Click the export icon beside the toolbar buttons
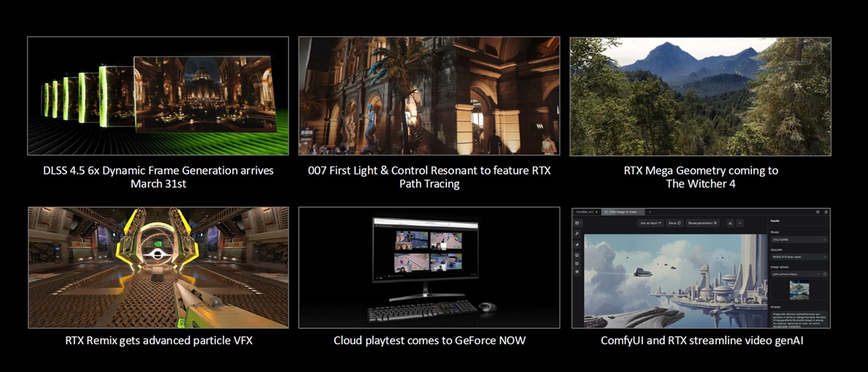This screenshot has height=372, width=868. point(730,223)
